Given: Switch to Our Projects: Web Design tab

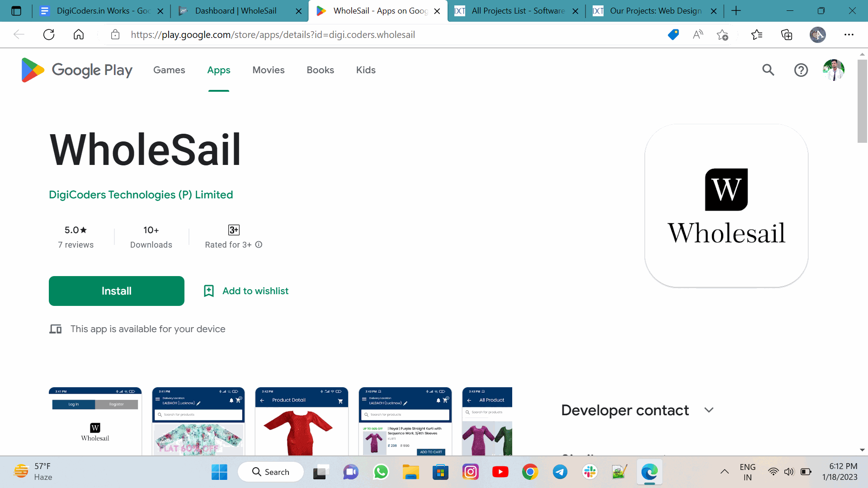Looking at the screenshot, I should [x=654, y=11].
